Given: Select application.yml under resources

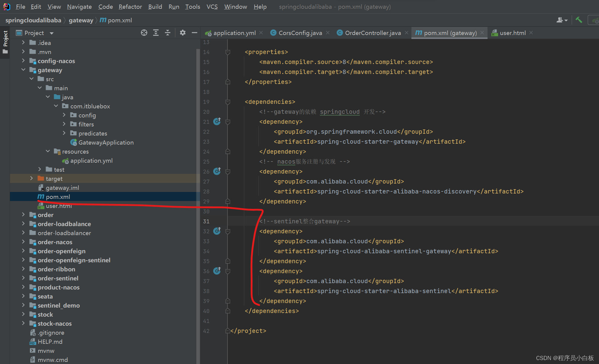Looking at the screenshot, I should (x=91, y=161).
